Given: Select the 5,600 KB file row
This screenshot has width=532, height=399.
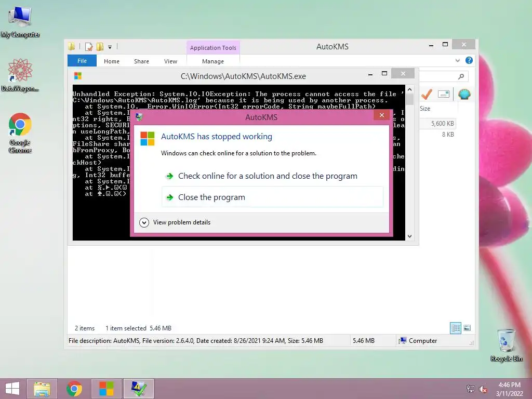Looking at the screenshot, I should point(437,124).
